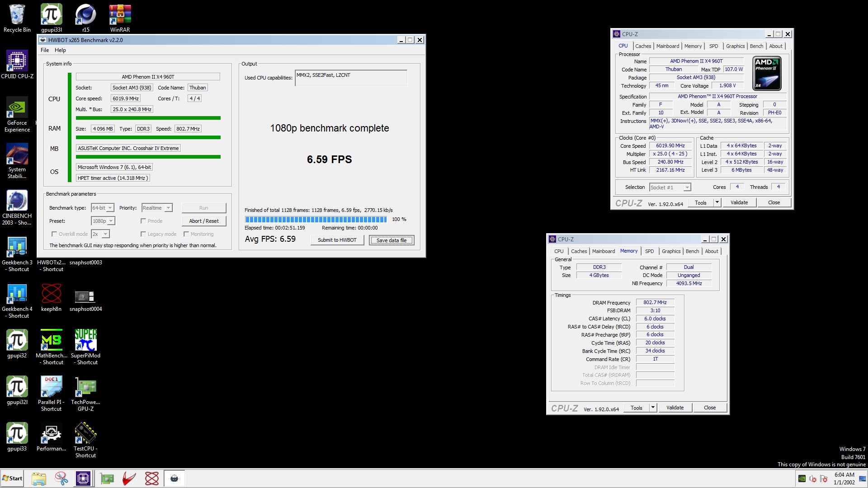
Task: Open SuperPiMod shortcut icon
Action: point(86,347)
